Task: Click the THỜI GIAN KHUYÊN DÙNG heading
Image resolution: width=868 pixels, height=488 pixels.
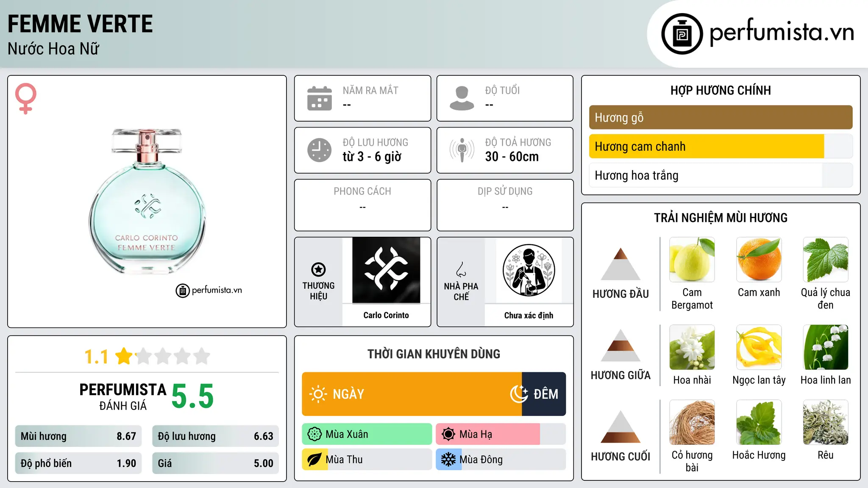Action: point(434,354)
